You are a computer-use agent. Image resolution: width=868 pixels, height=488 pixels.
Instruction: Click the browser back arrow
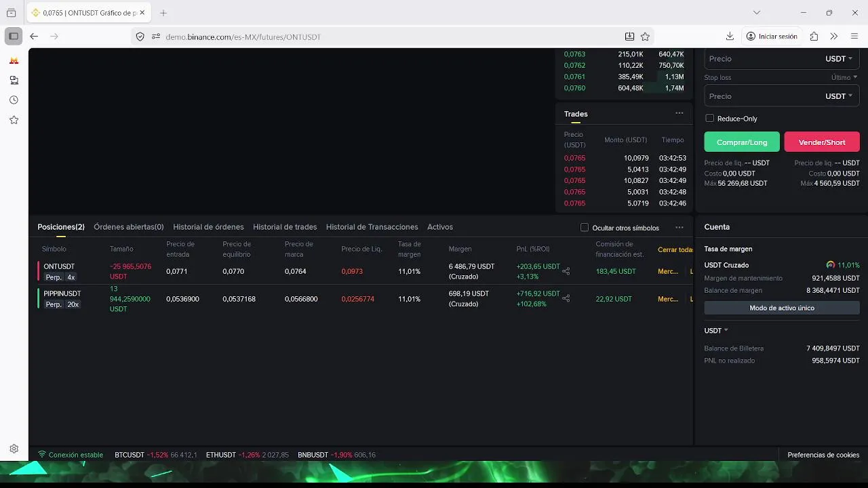coord(34,36)
